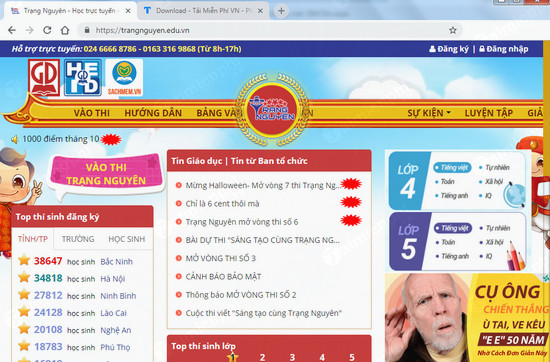The image size is (550, 362).
Task: Click the Tin từ Ban tổ chức heading
Action: click(x=269, y=161)
